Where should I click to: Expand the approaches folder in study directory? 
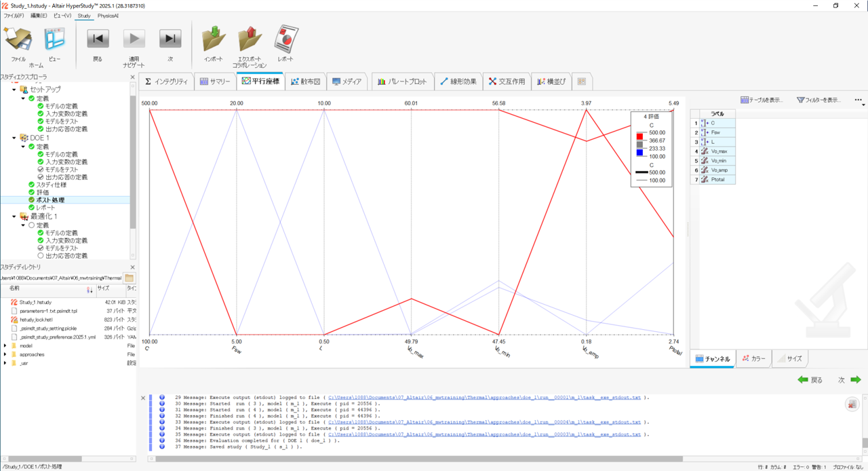point(5,354)
